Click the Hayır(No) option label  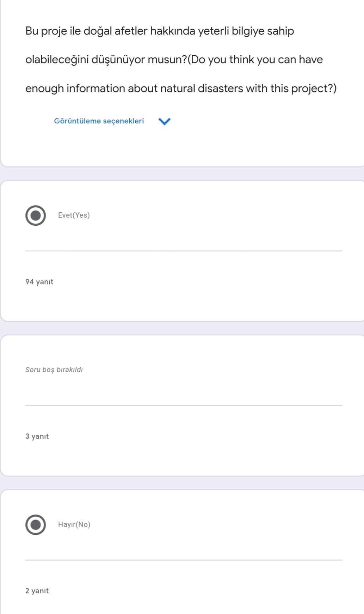(74, 524)
